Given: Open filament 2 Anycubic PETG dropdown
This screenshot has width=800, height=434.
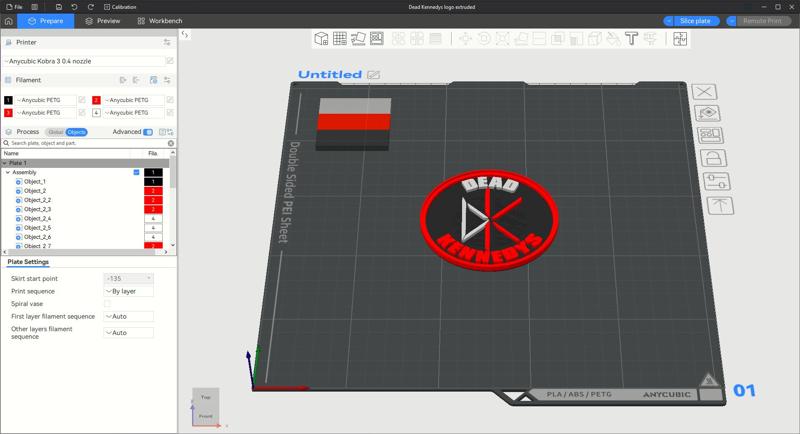Looking at the screenshot, I should pyautogui.click(x=134, y=100).
